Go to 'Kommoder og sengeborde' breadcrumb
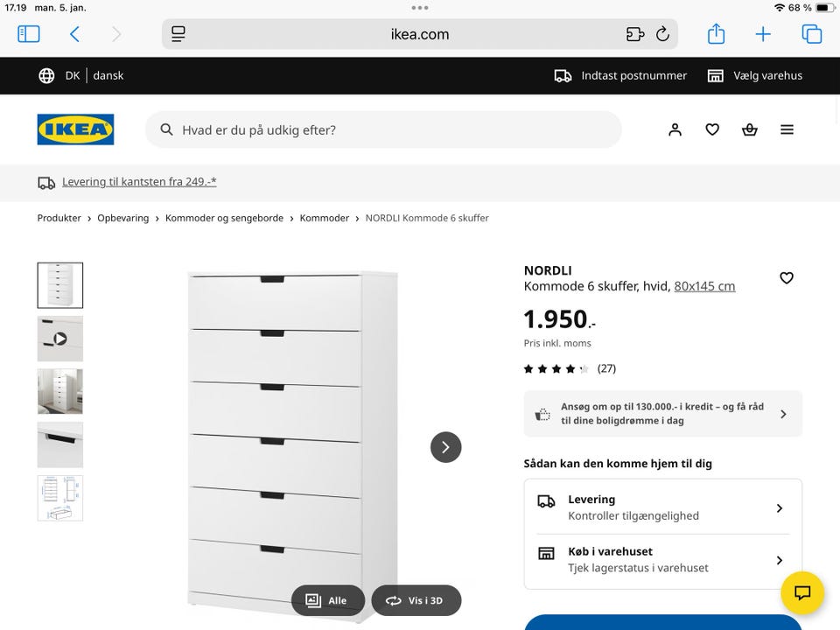The width and height of the screenshot is (840, 630). [225, 218]
